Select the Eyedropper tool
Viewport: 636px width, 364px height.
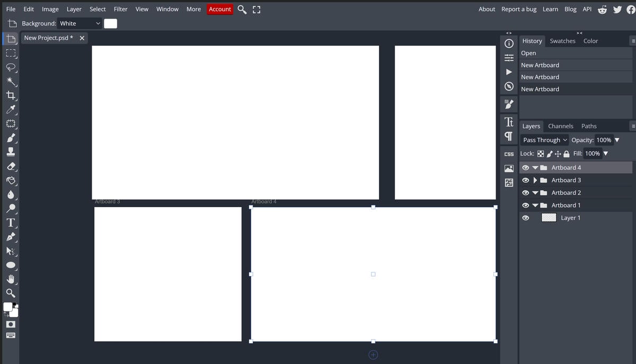[11, 110]
